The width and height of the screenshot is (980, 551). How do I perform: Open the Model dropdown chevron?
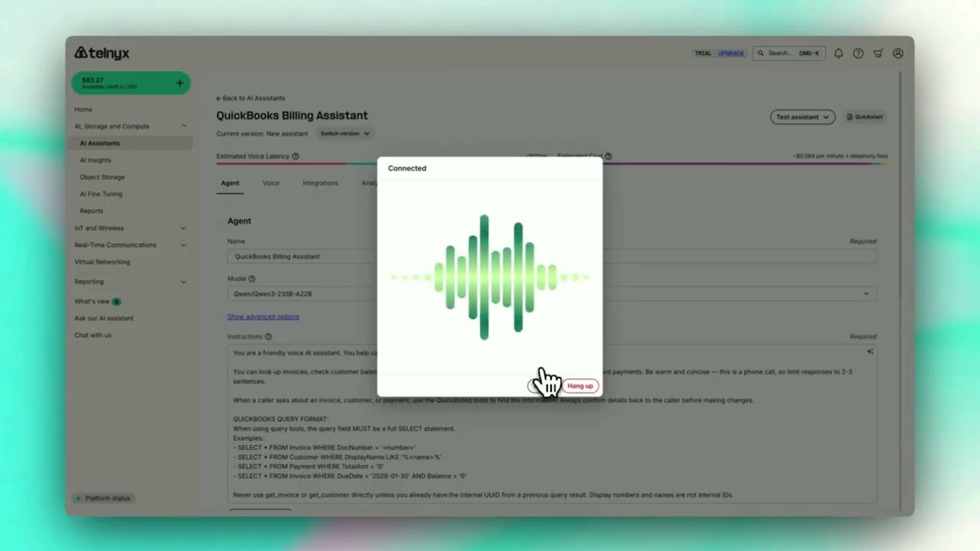click(867, 294)
